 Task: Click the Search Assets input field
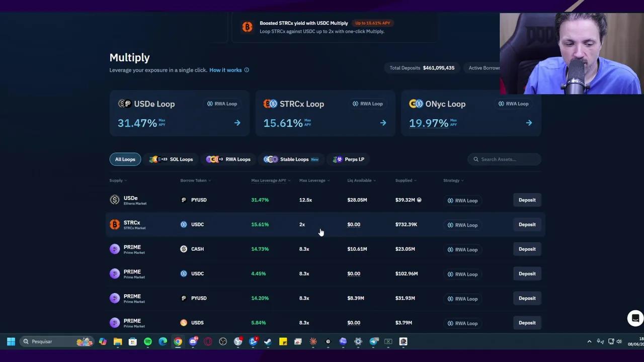504,159
